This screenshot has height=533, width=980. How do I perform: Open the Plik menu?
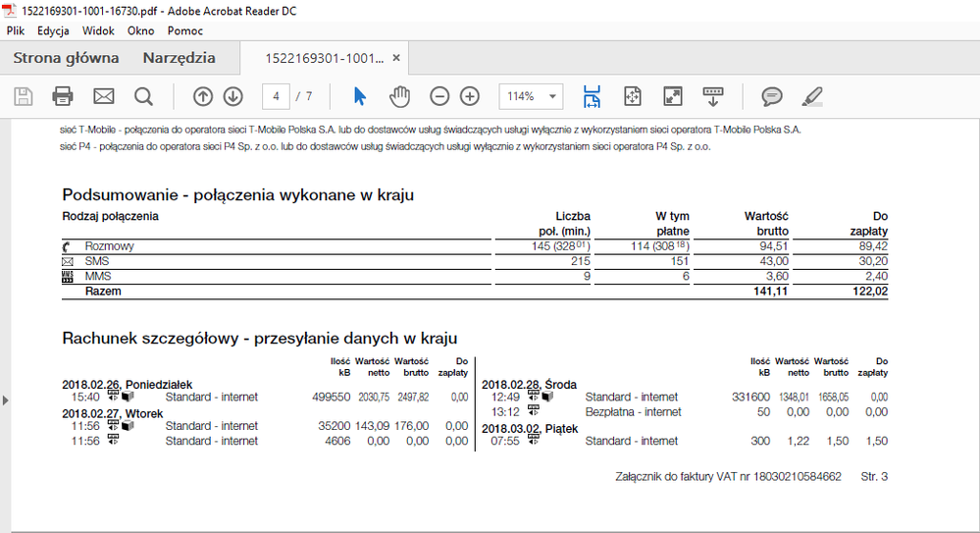[x=17, y=30]
